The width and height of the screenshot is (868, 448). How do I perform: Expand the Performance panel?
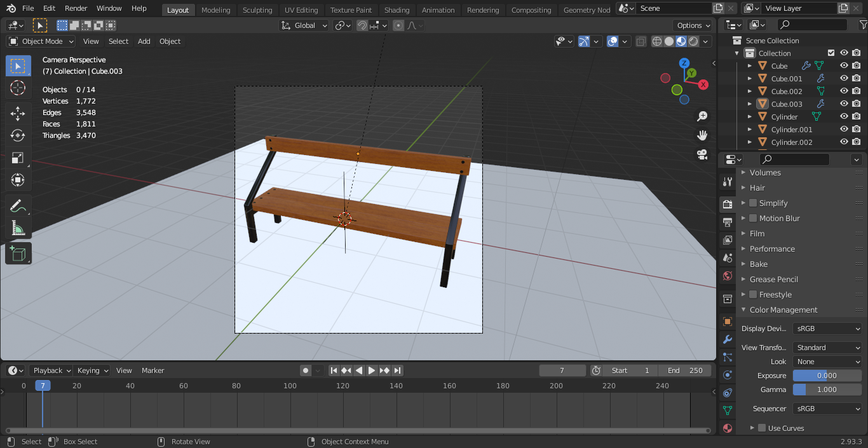tap(772, 248)
